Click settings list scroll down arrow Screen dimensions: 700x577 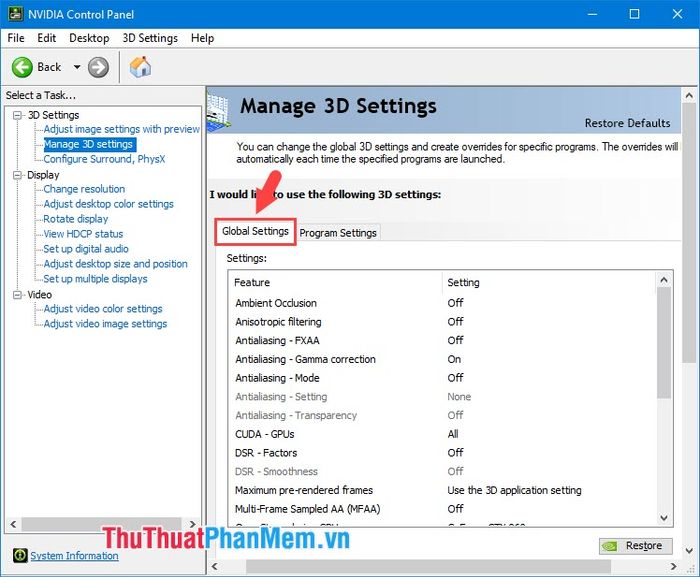[x=664, y=518]
